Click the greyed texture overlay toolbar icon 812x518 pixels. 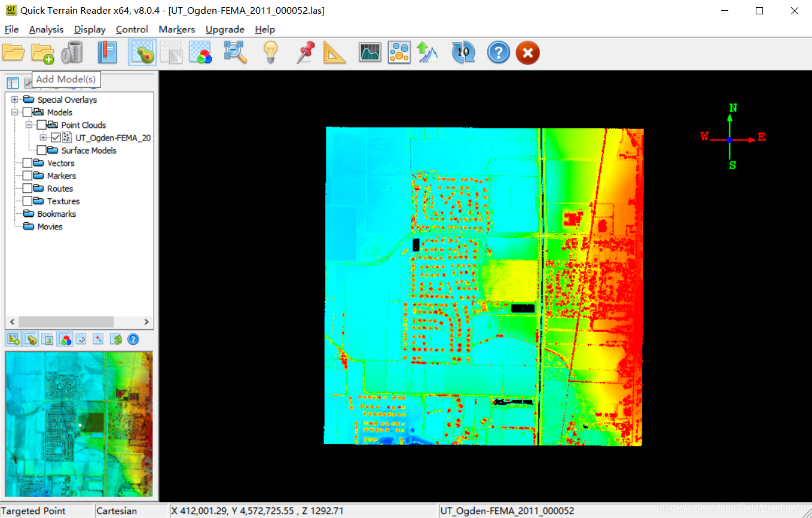[172, 53]
